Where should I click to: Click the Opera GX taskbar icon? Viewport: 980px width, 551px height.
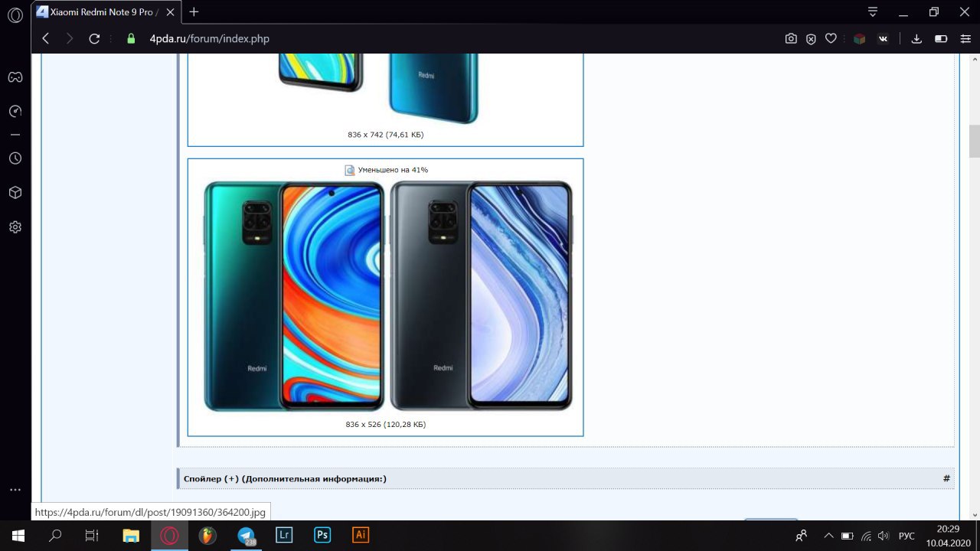tap(169, 536)
